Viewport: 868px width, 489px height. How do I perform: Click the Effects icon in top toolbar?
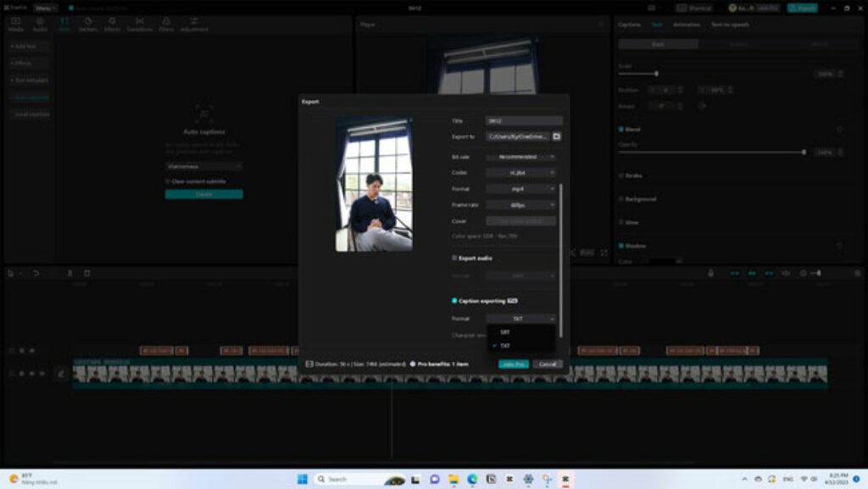click(x=112, y=24)
